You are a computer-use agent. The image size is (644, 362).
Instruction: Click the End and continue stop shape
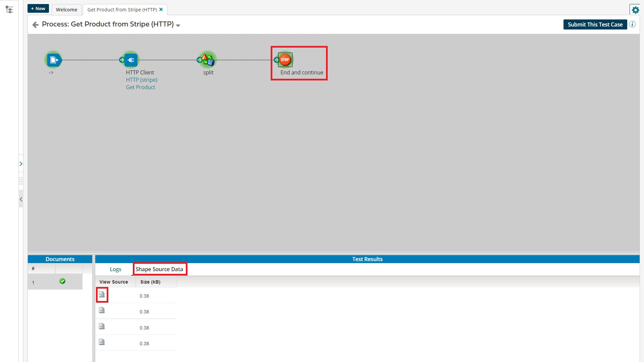[285, 60]
